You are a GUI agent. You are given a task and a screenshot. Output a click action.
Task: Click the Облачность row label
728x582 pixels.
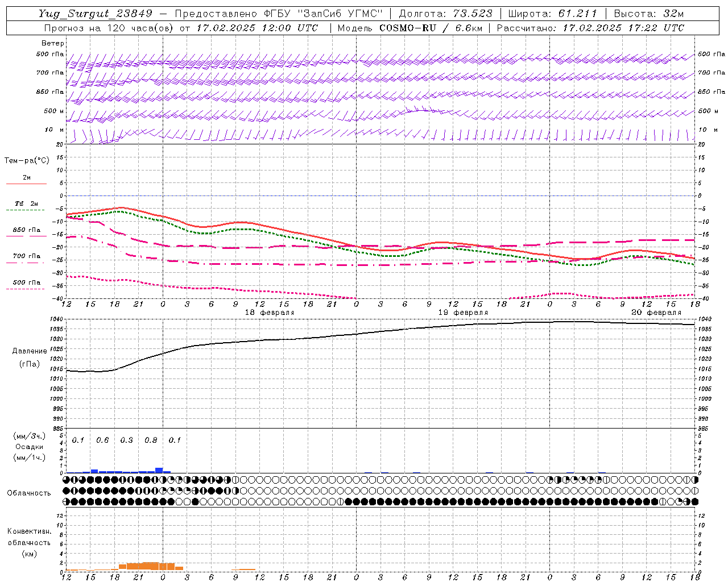[x=29, y=493]
